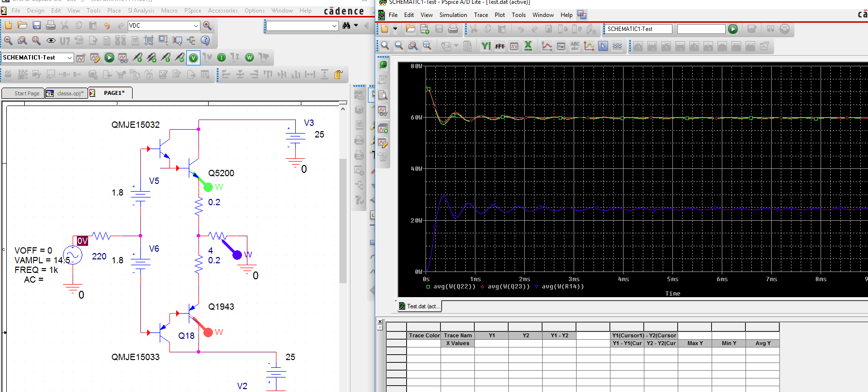Select the power dissipation marker tool
868x392 pixels.
tap(180, 58)
